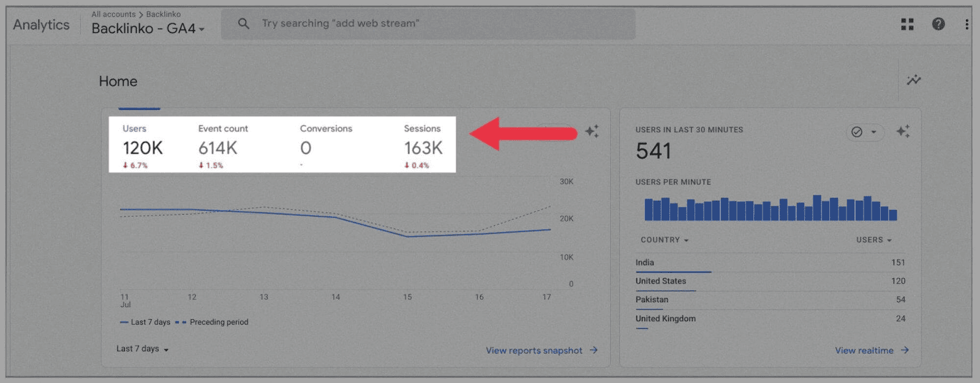
Task: Switch to the Event count metric tab
Action: [x=222, y=146]
